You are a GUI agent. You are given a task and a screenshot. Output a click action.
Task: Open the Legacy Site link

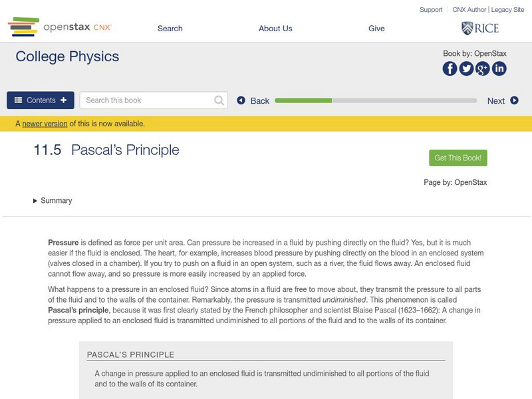(x=507, y=10)
